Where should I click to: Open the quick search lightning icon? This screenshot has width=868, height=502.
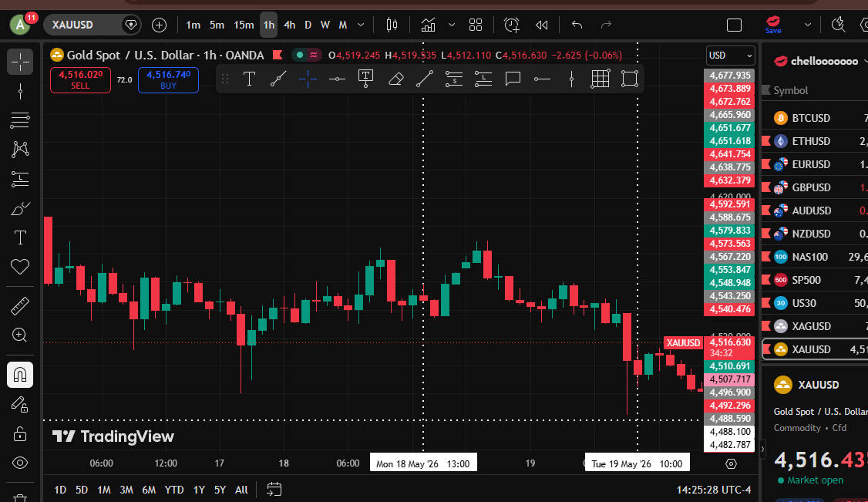click(839, 25)
